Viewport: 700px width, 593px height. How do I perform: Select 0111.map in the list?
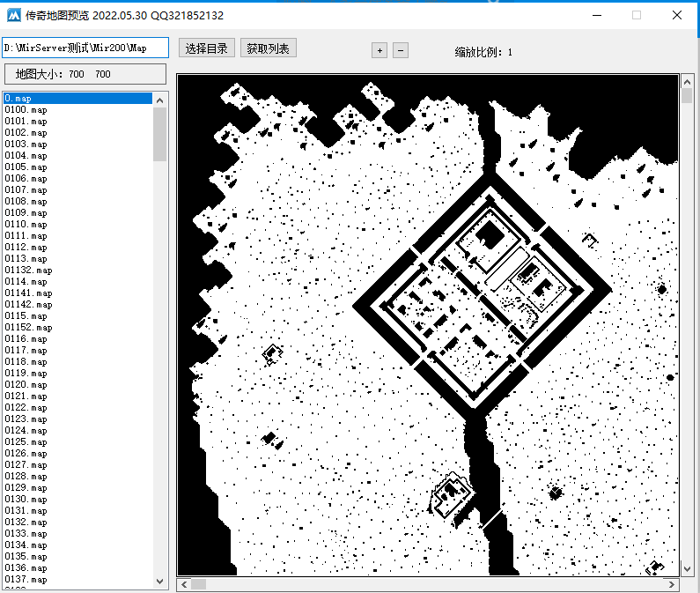(x=77, y=236)
